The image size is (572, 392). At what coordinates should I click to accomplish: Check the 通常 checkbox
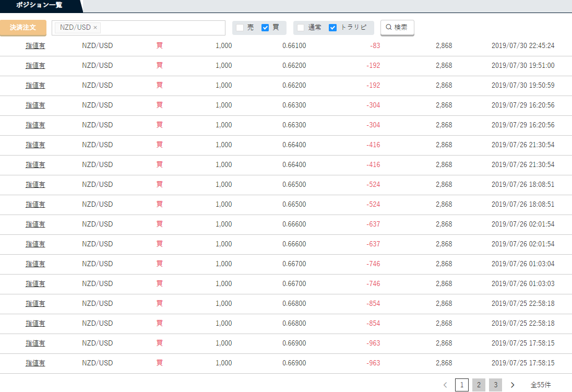click(x=301, y=28)
